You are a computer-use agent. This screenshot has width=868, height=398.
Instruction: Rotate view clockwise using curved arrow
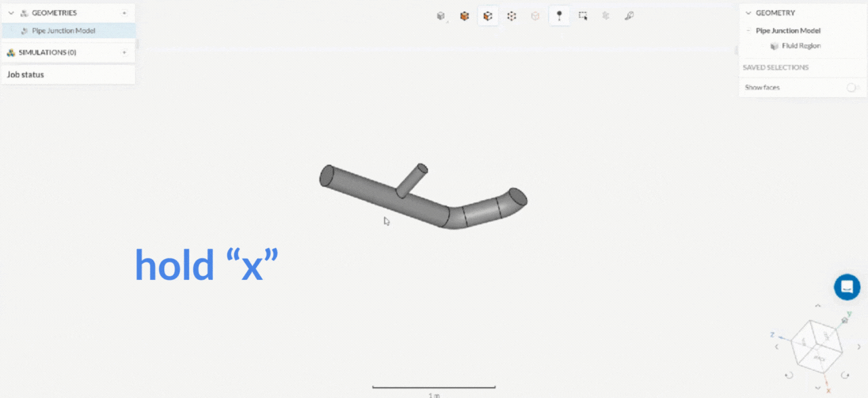point(845,375)
